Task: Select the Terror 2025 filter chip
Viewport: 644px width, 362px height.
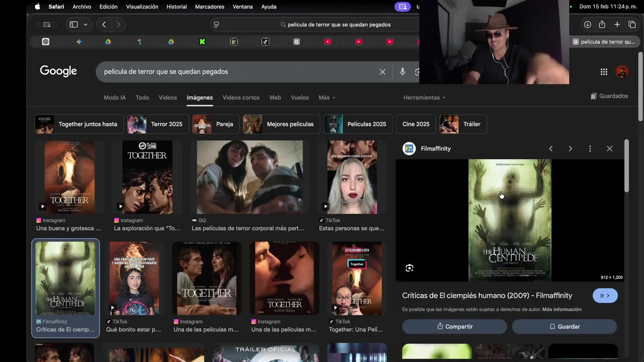Action: pyautogui.click(x=158, y=124)
